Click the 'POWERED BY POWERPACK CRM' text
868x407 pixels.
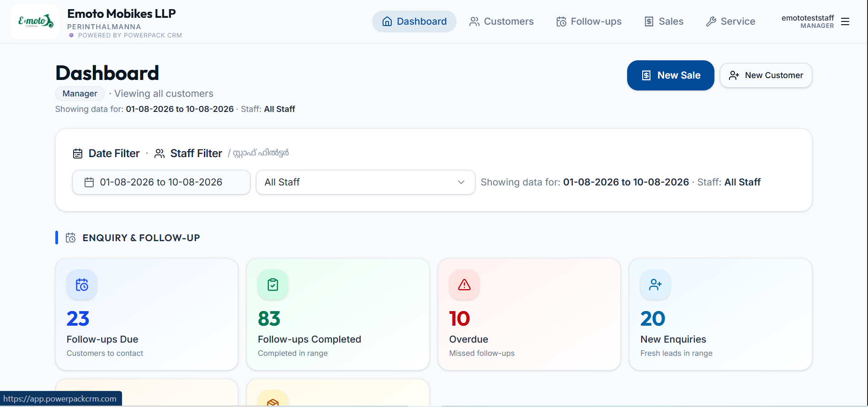click(130, 35)
